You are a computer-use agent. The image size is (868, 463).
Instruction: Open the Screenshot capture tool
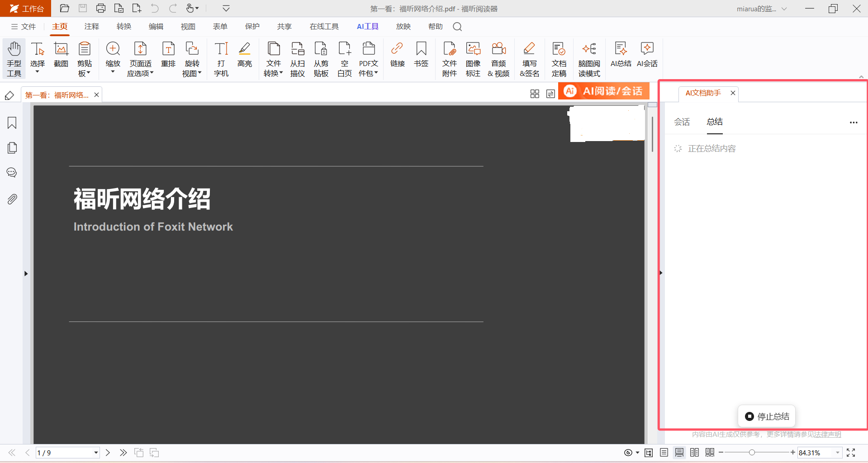[61, 55]
